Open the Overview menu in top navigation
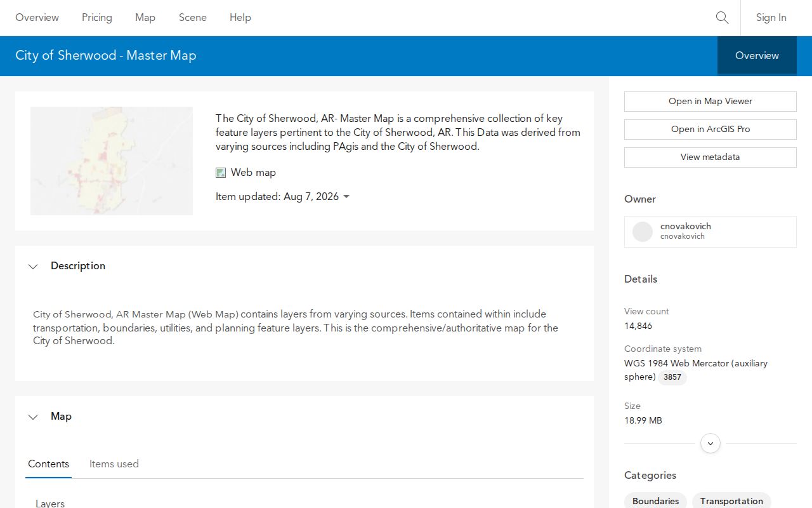This screenshot has width=812, height=508. tap(37, 18)
